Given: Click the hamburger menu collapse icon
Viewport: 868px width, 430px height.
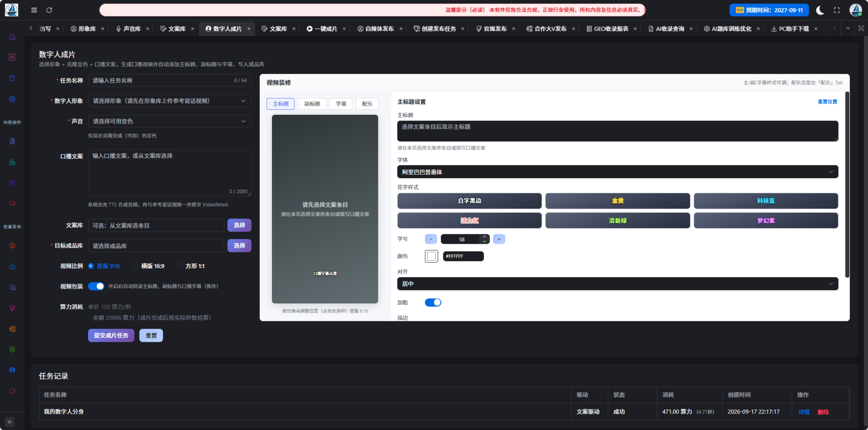Looking at the screenshot, I should pyautogui.click(x=34, y=10).
